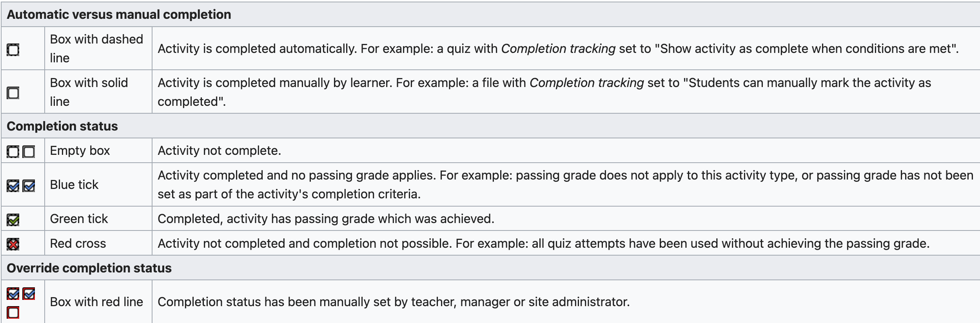Screen dimensions: 980x323
Task: Click the left red-bordered blue tick box
Action: 13,293
